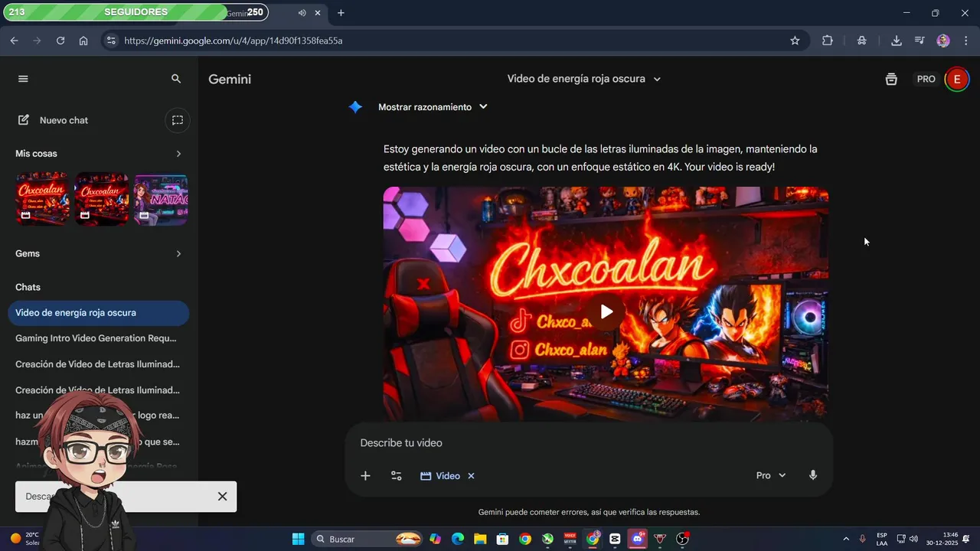The height and width of the screenshot is (551, 980).
Task: Click the incognito-style icon in the browser toolbar
Action: pyautogui.click(x=862, y=41)
